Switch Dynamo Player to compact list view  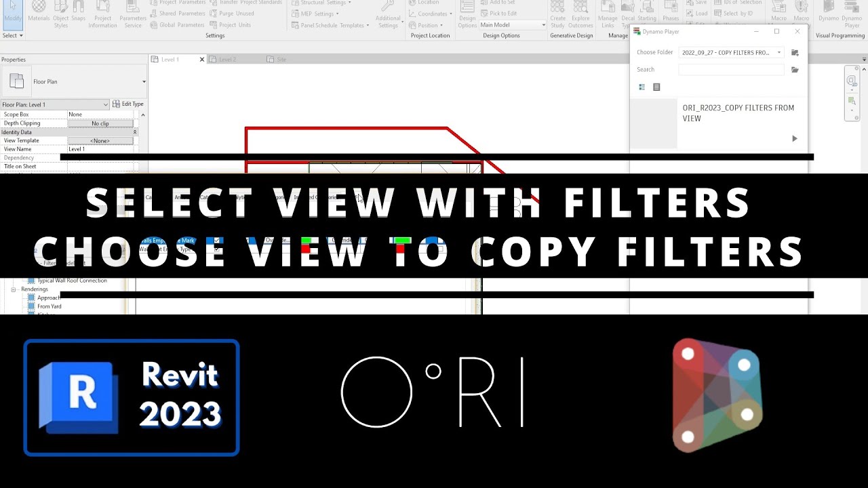coord(656,87)
